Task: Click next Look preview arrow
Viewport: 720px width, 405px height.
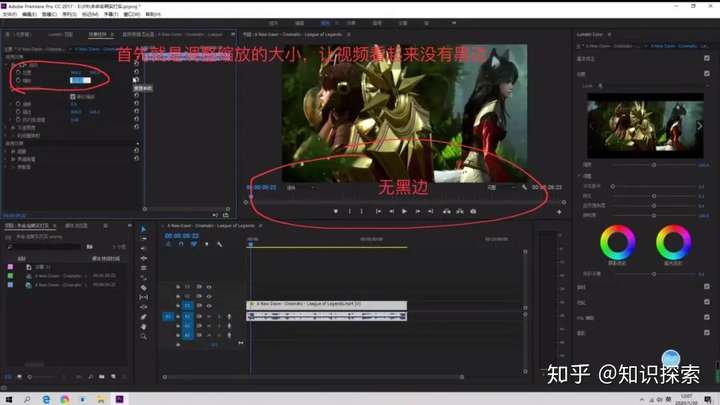Action: 699,125
